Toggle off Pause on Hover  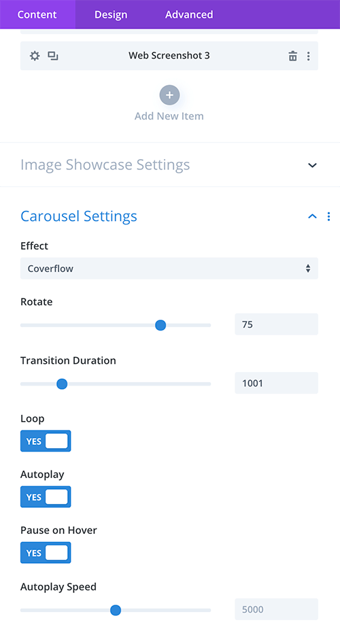[x=46, y=553]
